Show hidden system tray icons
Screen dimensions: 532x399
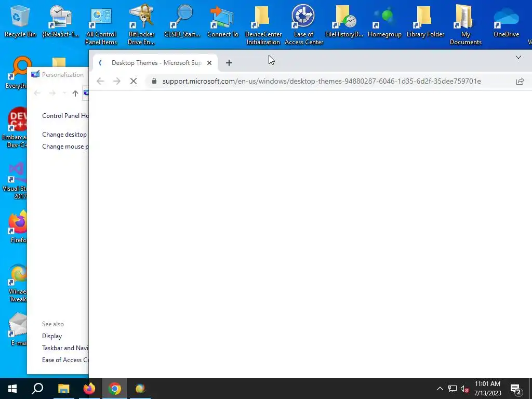[x=440, y=389]
